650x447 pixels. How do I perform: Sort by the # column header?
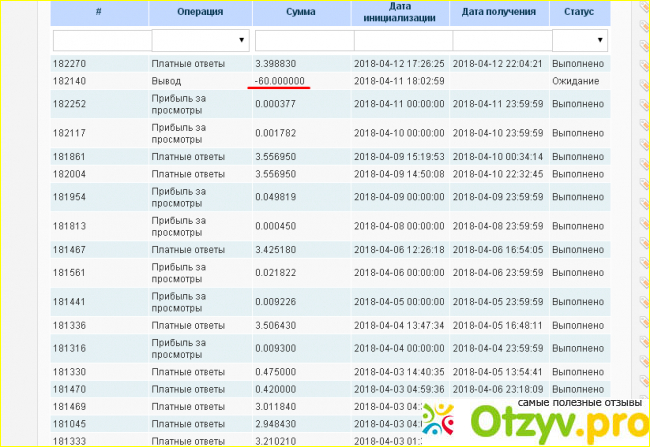pyautogui.click(x=98, y=14)
